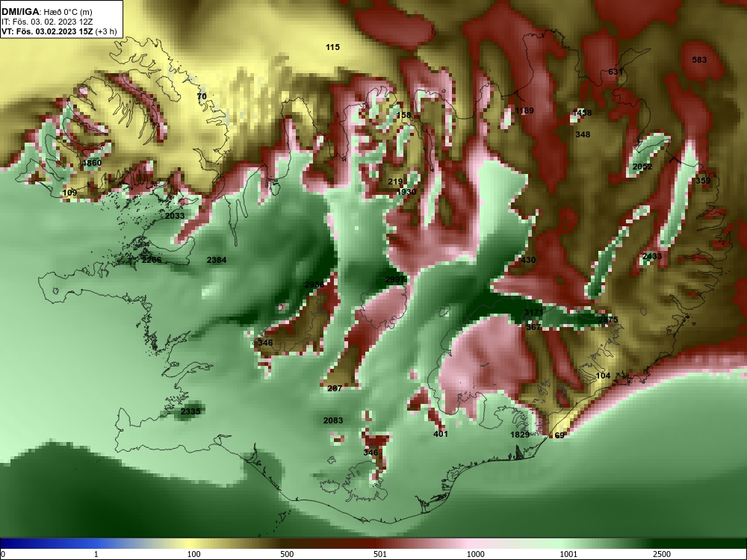The image size is (747, 560).
Task: Click the 401 map value
Action: [x=441, y=434]
